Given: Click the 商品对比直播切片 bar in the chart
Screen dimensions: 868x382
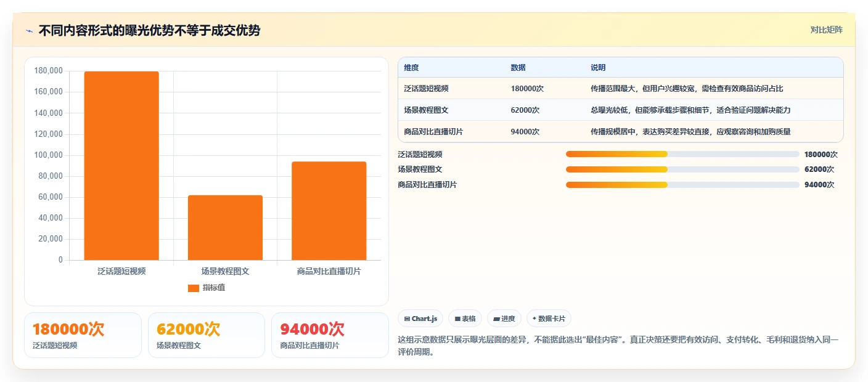Looking at the screenshot, I should 329,211.
